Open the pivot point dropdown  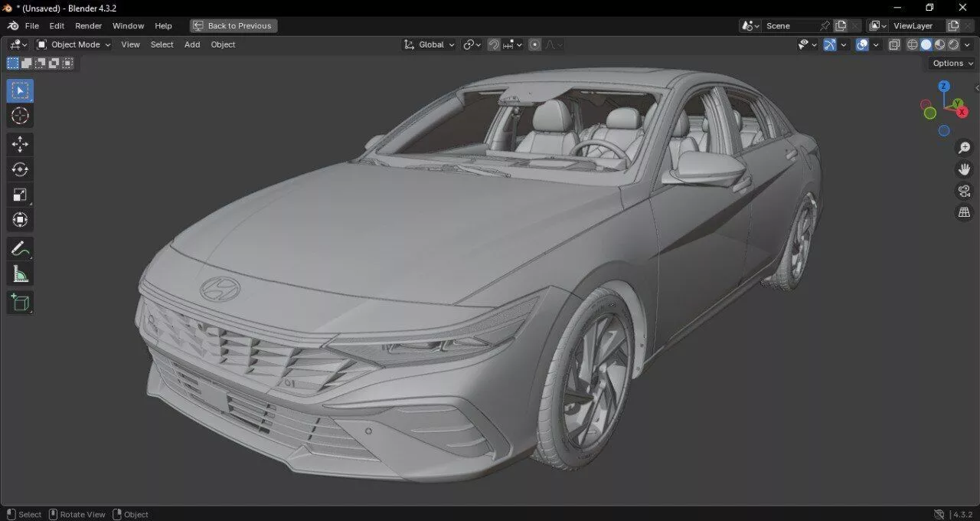point(472,44)
